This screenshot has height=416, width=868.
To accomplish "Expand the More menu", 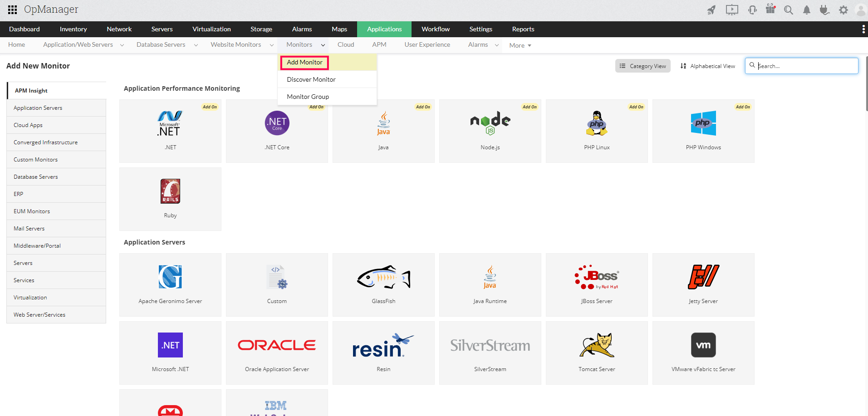I will click(x=520, y=45).
